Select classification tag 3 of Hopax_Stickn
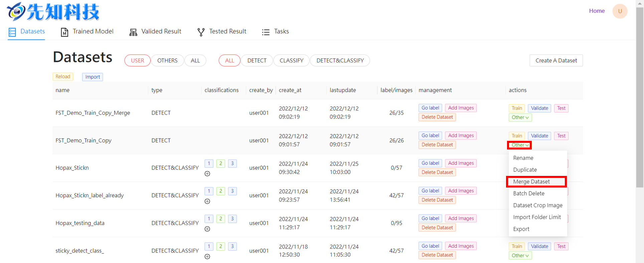The height and width of the screenshot is (263, 644). tap(232, 164)
